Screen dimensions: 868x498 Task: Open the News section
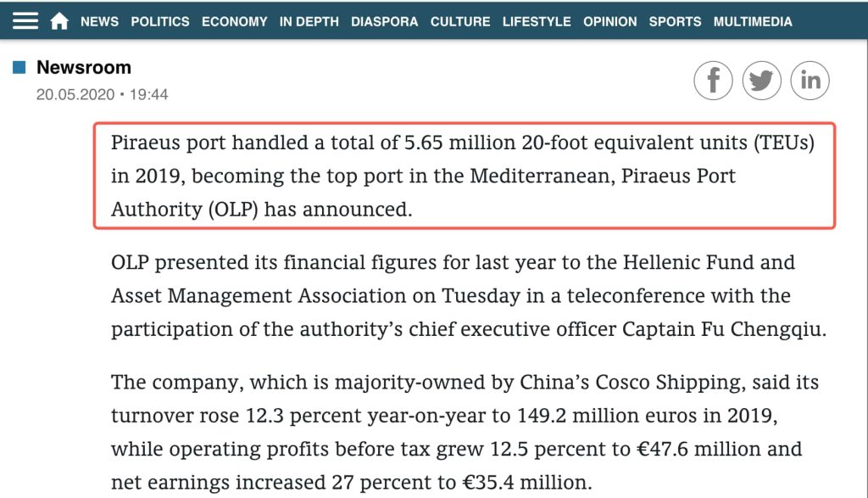[99, 21]
